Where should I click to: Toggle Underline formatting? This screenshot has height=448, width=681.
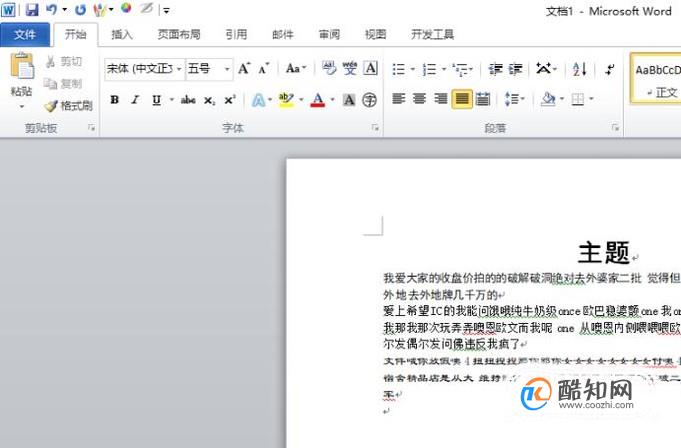tap(156, 100)
